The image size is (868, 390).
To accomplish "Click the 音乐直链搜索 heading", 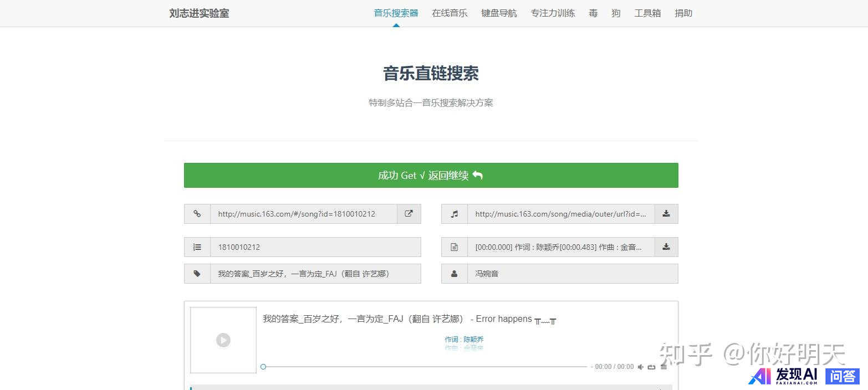I will click(431, 73).
